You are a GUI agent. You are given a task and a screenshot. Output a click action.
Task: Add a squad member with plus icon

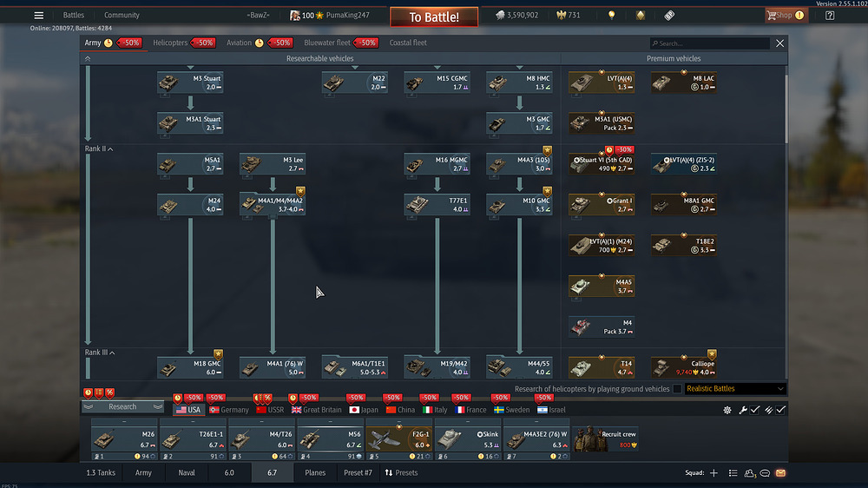point(713,473)
